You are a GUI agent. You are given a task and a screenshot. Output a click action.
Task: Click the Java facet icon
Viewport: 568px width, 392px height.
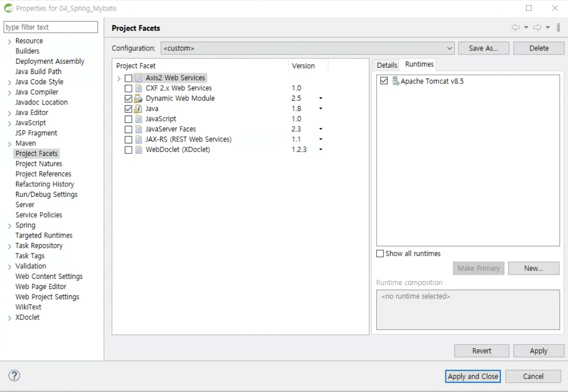pyautogui.click(x=138, y=109)
